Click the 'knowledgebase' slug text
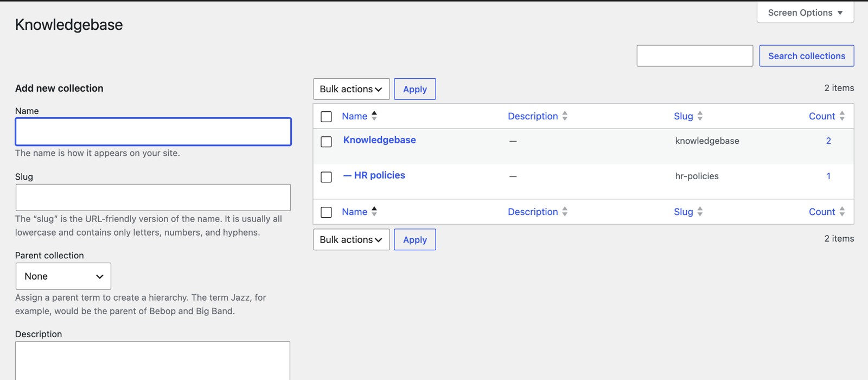Screen dimensions: 868x380 coord(707,141)
